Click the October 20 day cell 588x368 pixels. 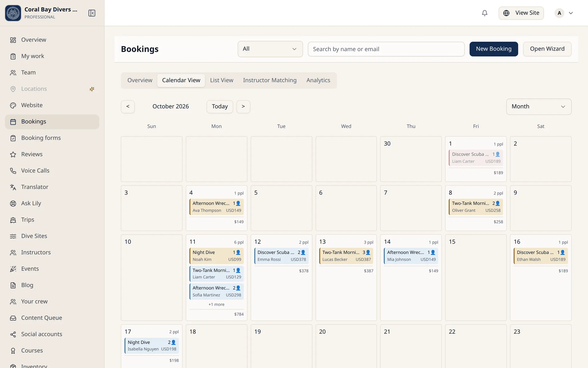pyautogui.click(x=346, y=346)
